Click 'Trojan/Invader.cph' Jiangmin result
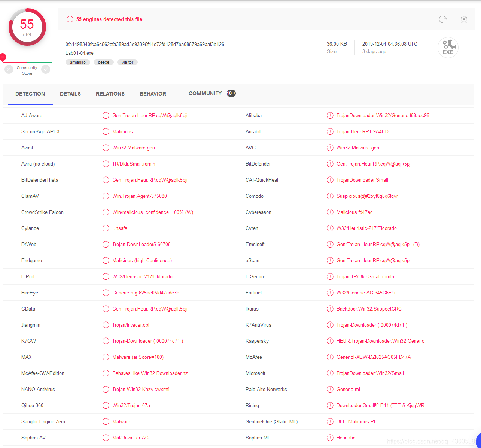 tap(131, 325)
